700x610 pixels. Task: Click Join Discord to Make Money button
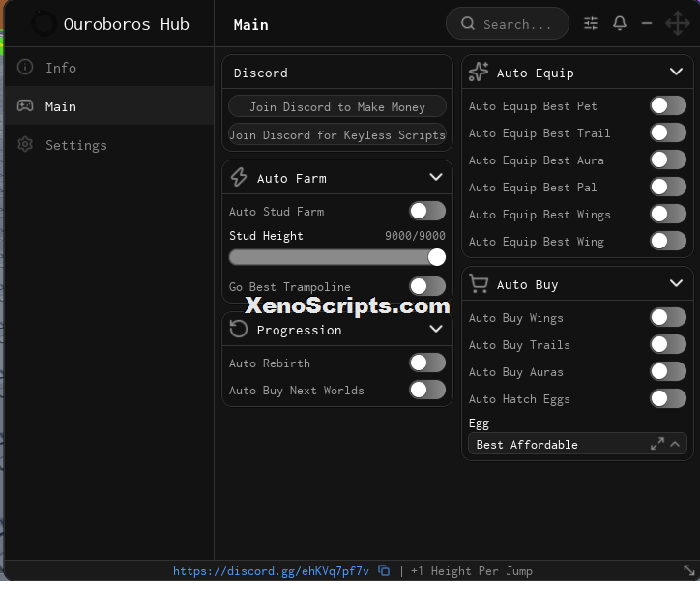(337, 106)
